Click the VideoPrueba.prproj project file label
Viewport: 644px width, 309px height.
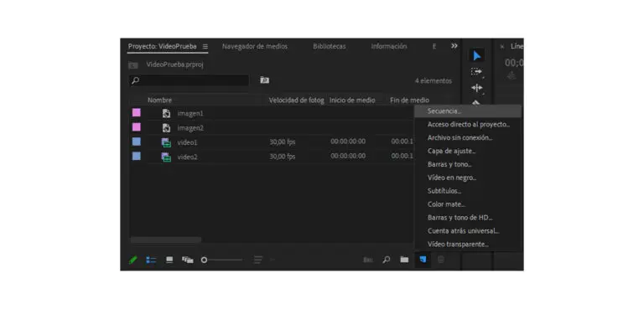pos(174,64)
